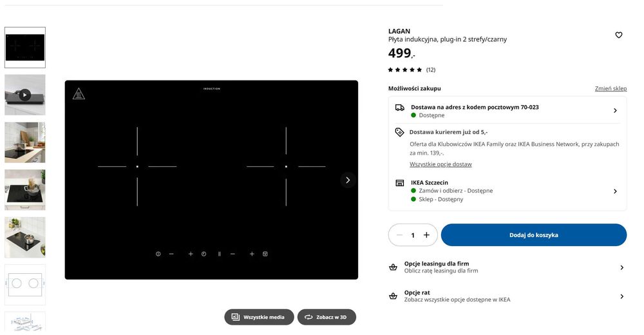644x335 pixels.
Task: Show next product image with arrow
Action: click(348, 180)
